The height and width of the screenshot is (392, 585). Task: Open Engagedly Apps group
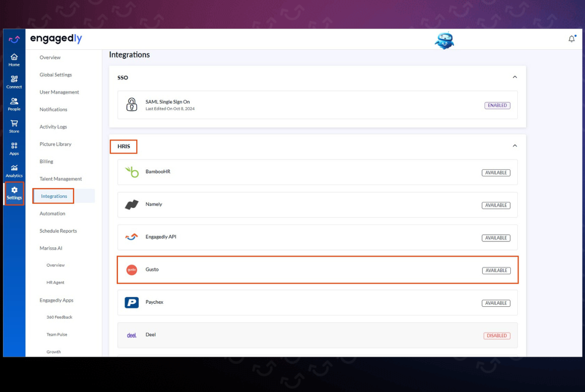point(56,300)
